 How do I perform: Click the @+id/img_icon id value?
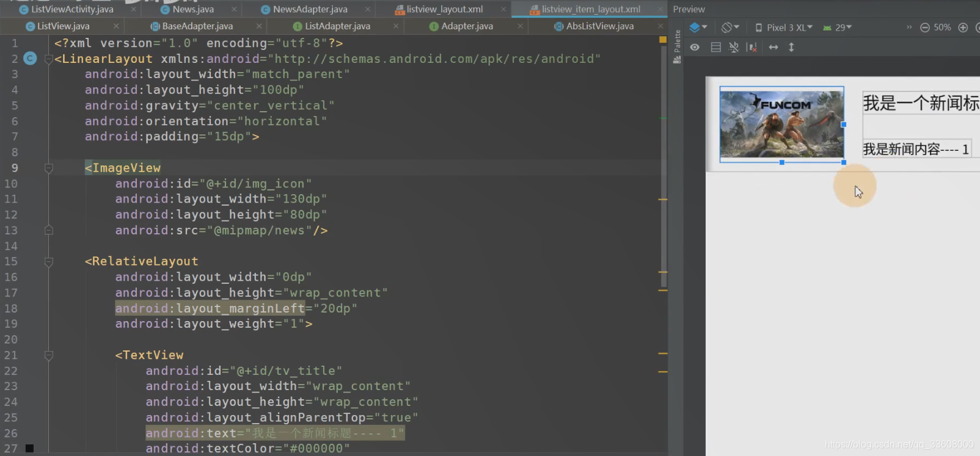point(255,184)
